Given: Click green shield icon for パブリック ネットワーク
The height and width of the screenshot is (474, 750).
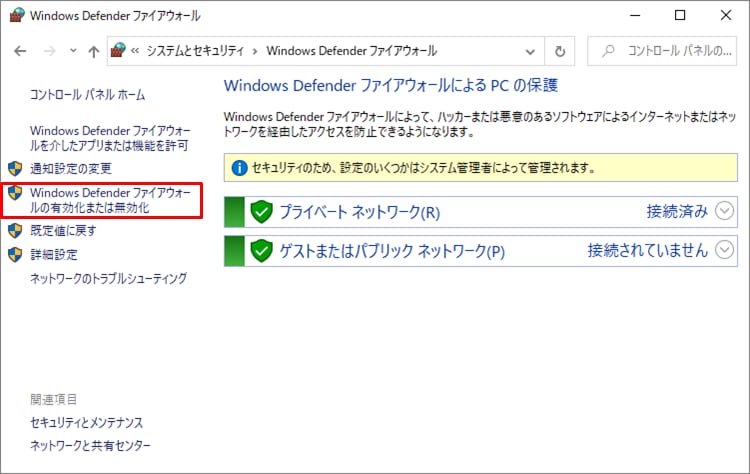Looking at the screenshot, I should [262, 250].
